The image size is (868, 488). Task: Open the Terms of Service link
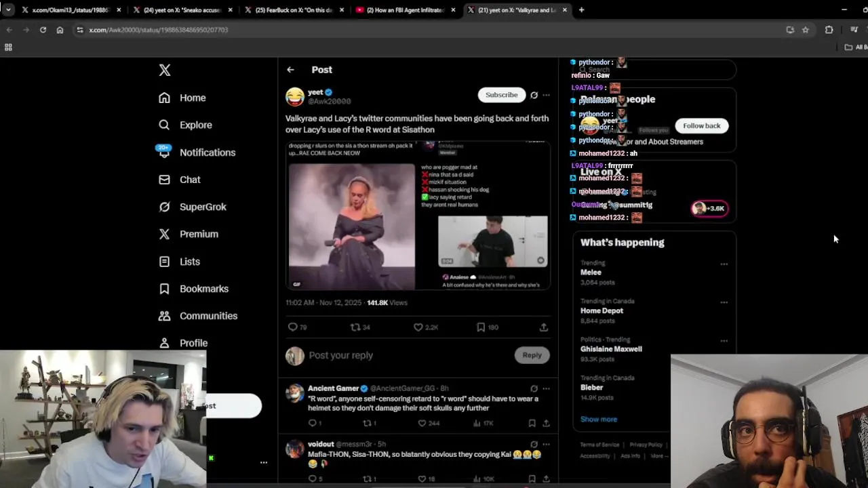599,445
